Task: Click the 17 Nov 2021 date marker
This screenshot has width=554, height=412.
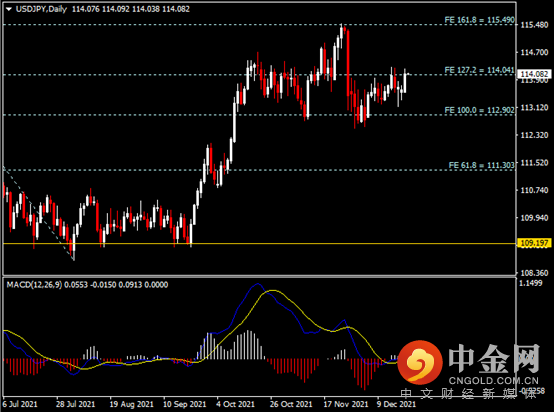Action: [x=346, y=404]
